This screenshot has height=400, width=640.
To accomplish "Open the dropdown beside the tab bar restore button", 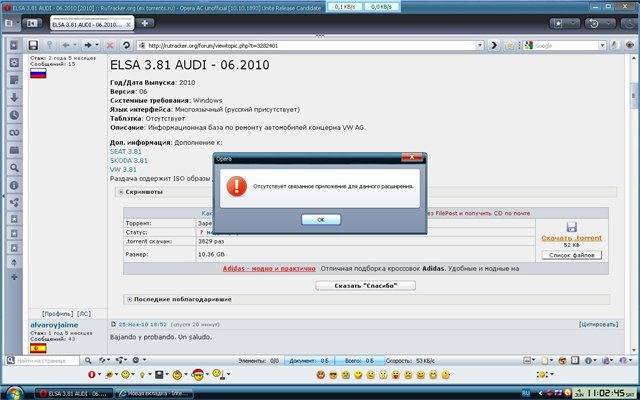I will (x=607, y=23).
